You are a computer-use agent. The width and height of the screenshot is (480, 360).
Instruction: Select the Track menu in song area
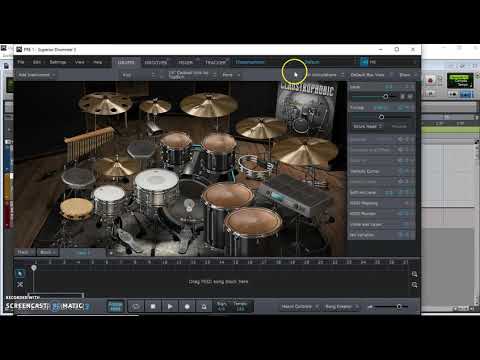point(25,252)
